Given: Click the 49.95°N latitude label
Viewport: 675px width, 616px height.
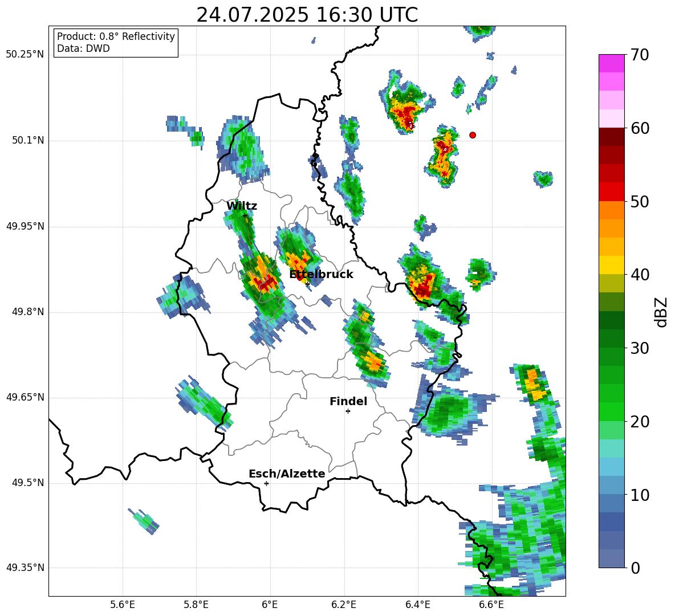Looking at the screenshot, I should coord(25,226).
